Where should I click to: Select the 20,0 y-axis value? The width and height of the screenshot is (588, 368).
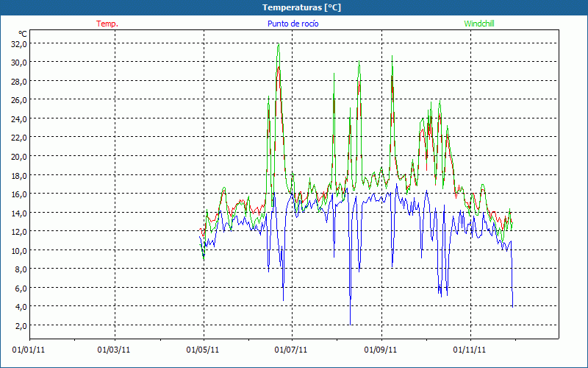click(19, 156)
